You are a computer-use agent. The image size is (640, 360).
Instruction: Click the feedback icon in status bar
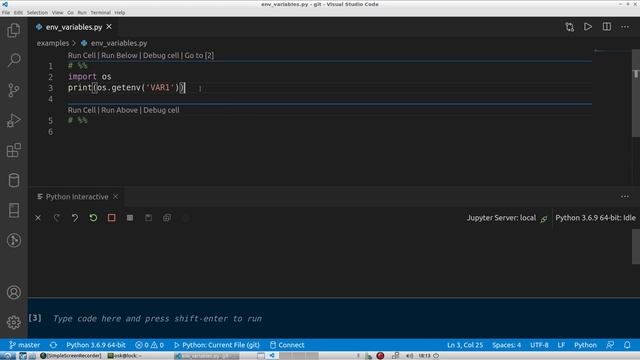point(610,345)
